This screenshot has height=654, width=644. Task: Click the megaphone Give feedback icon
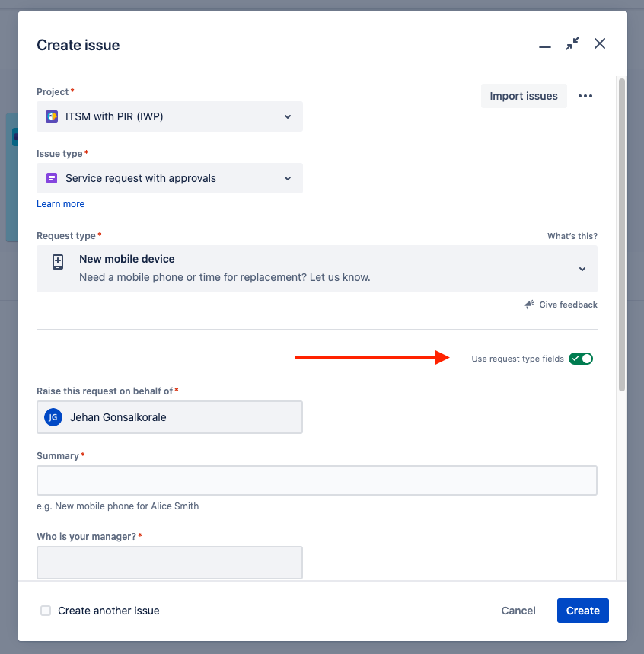(529, 305)
